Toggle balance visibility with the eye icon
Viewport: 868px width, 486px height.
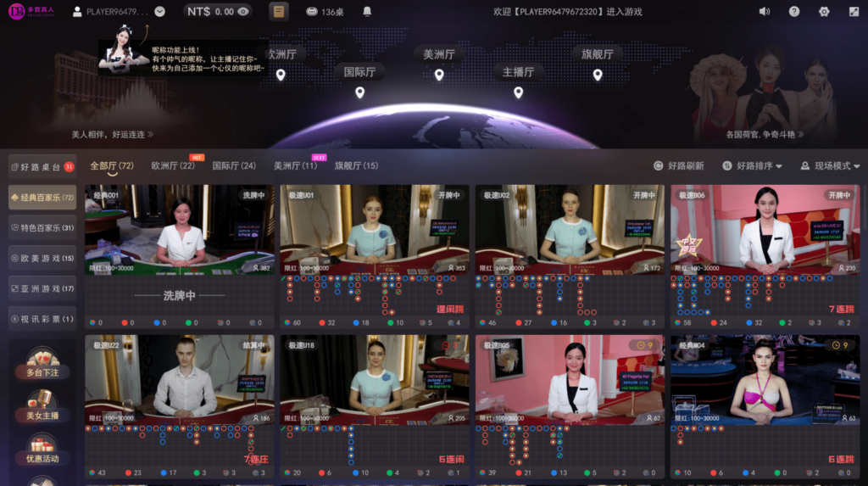(x=243, y=12)
